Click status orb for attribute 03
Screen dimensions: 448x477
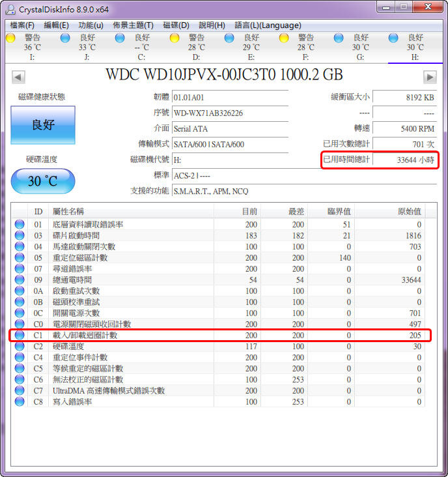click(x=20, y=235)
